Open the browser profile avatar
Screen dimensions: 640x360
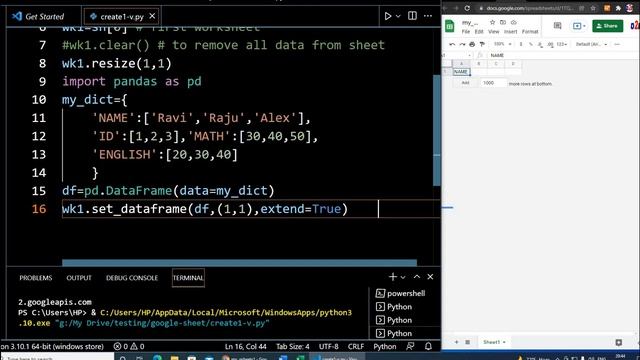[630, 8]
